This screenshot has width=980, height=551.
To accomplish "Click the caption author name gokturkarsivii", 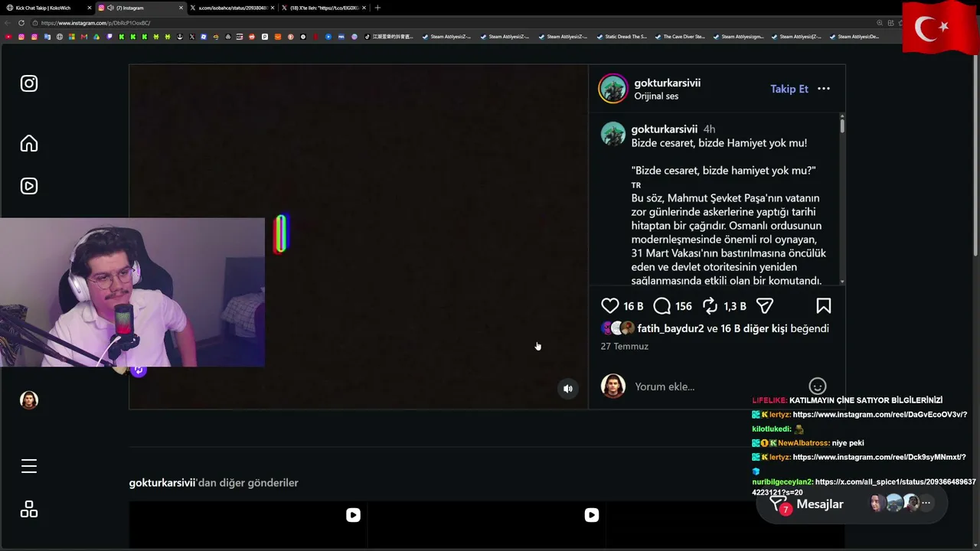I will 664,129.
